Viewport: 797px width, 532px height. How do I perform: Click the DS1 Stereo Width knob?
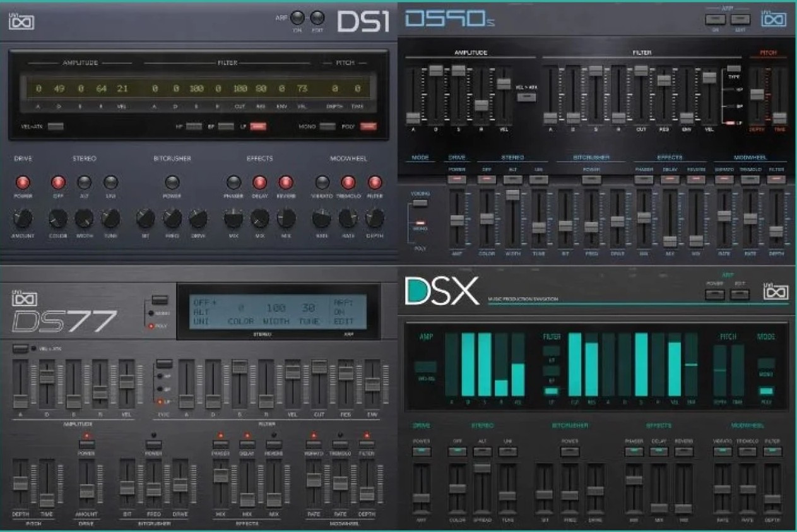pos(84,218)
